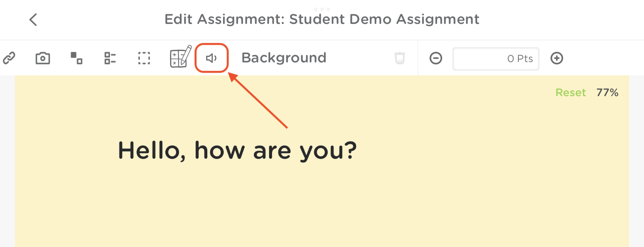Select the Background label in toolbar
The height and width of the screenshot is (247, 644).
pyautogui.click(x=284, y=58)
